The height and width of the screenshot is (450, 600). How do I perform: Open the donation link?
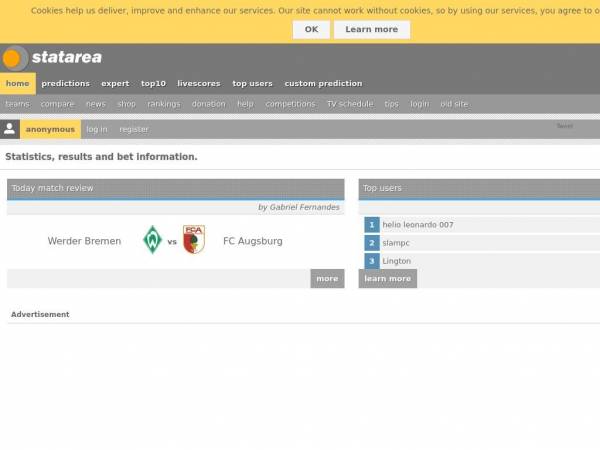point(209,104)
